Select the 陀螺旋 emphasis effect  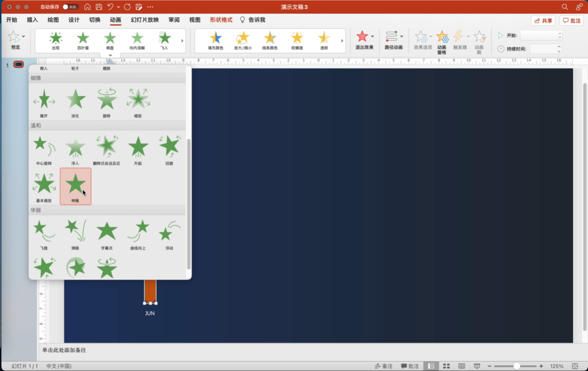(x=297, y=40)
